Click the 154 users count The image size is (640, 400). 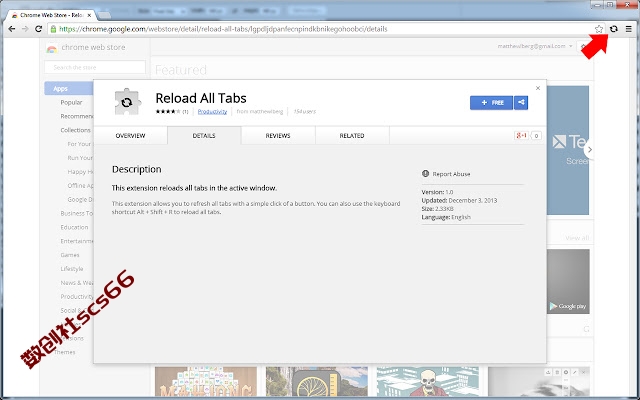(x=304, y=111)
